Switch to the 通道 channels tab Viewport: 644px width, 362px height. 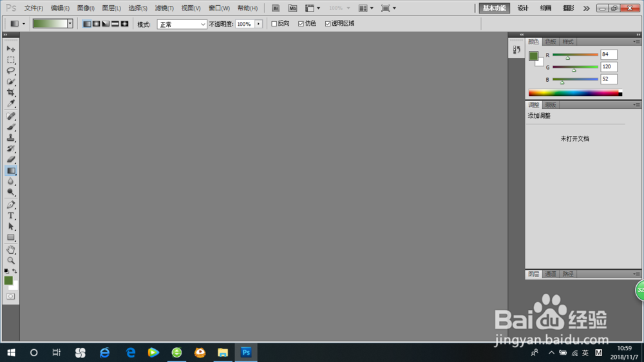pyautogui.click(x=551, y=274)
